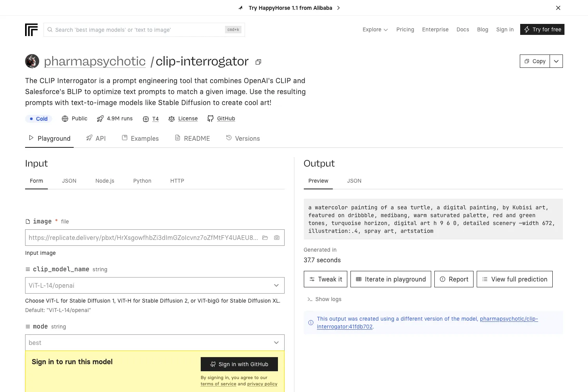Click View full prediction button

(515, 279)
